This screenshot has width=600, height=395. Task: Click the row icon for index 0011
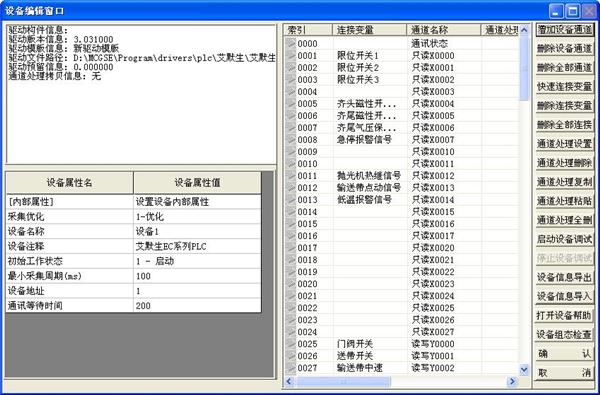[291, 176]
